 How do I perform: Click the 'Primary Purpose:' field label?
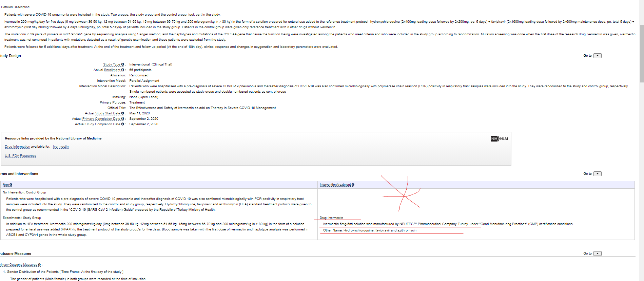113,102
